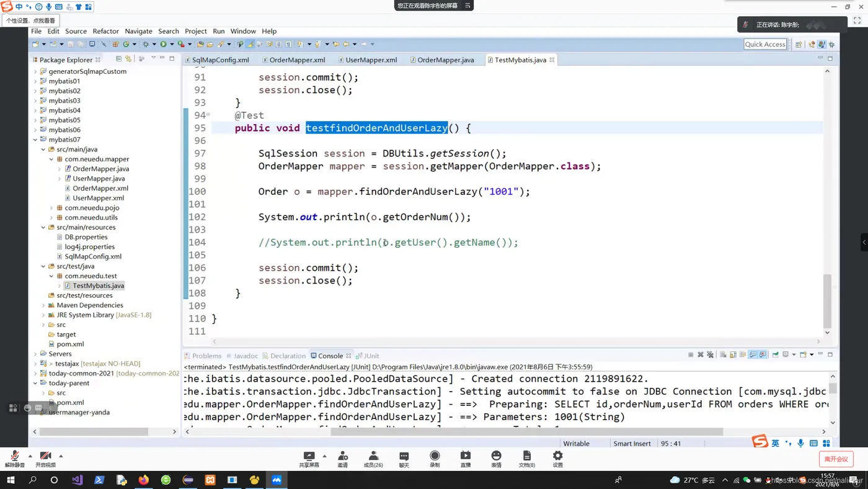This screenshot has width=868, height=489.
Task: Collapse the mybatis07 project node
Action: coord(35,140)
